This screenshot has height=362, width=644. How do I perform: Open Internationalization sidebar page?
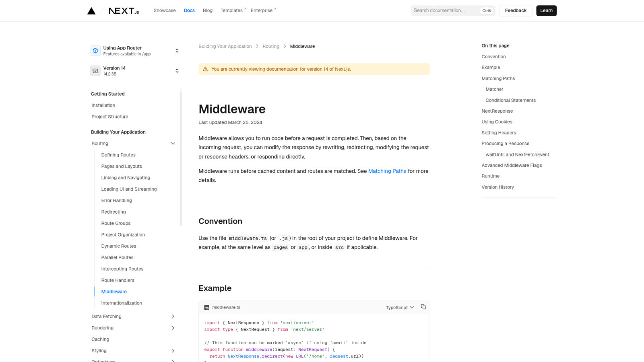click(122, 303)
